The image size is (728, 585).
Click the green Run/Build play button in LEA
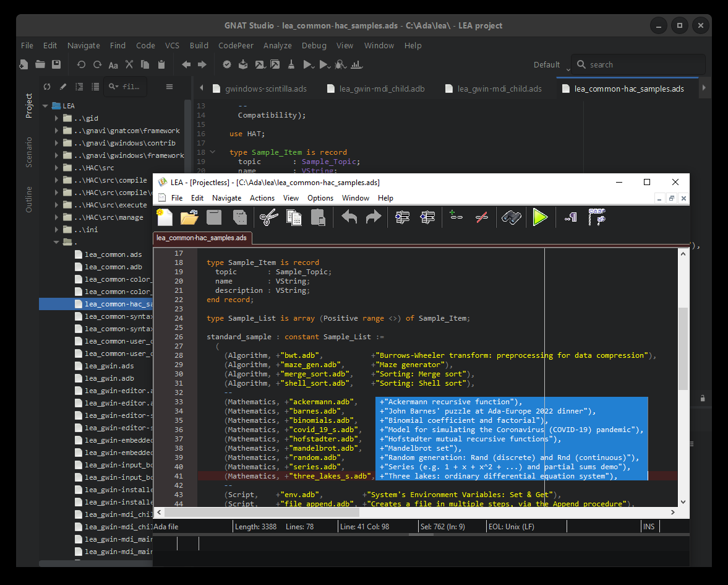pyautogui.click(x=540, y=217)
